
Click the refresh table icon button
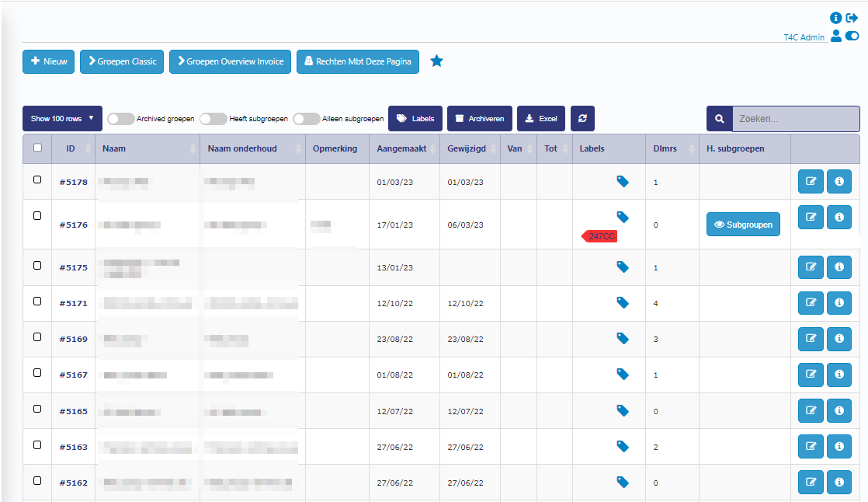(582, 119)
